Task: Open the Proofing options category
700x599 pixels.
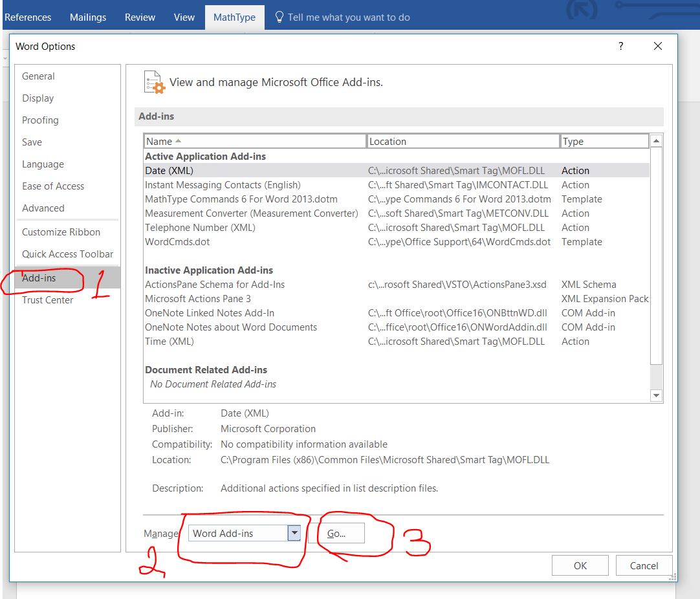Action: click(67, 120)
